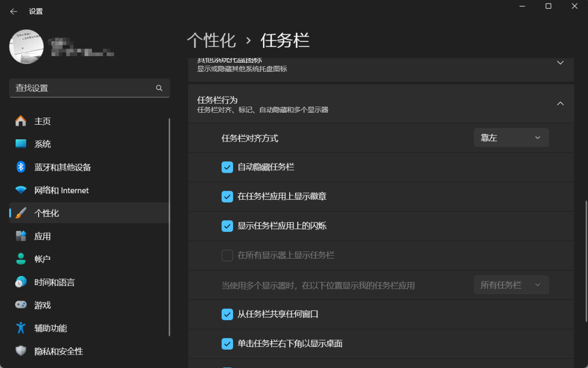Click the 游戏 Xbox icon in sidebar
This screenshot has height=368, width=588.
pos(20,305)
